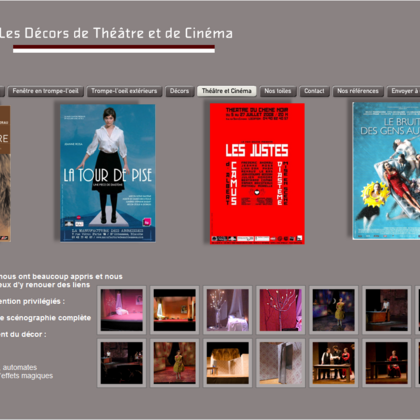Click the La Tour de Pise poster
This screenshot has width=420, height=420.
coord(108,173)
